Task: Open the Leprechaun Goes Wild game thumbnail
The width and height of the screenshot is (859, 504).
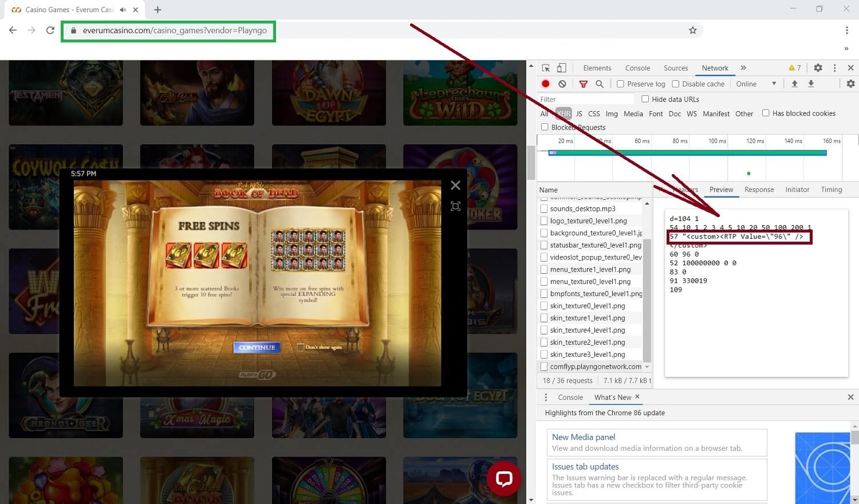Action: 460,93
